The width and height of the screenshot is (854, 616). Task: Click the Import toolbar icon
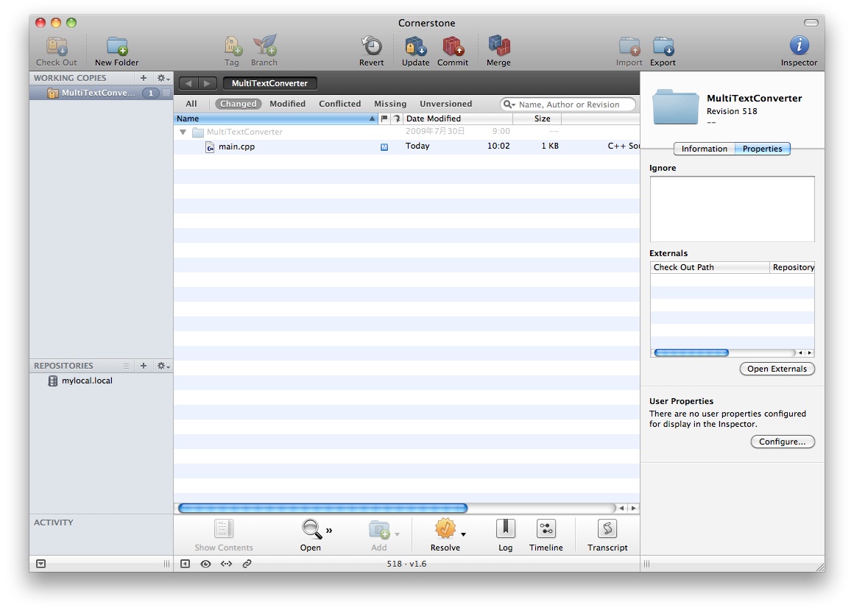pos(629,47)
